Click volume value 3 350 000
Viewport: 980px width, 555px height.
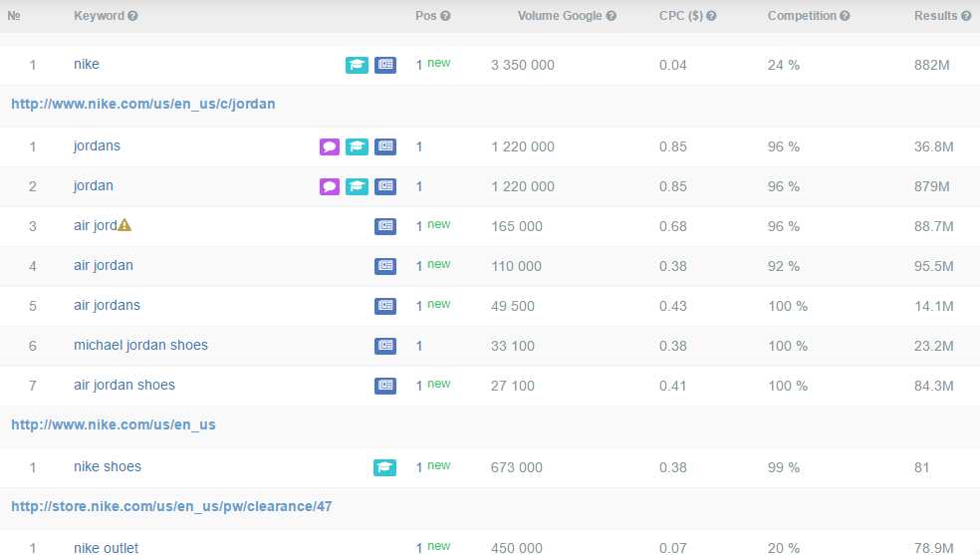pyautogui.click(x=523, y=65)
